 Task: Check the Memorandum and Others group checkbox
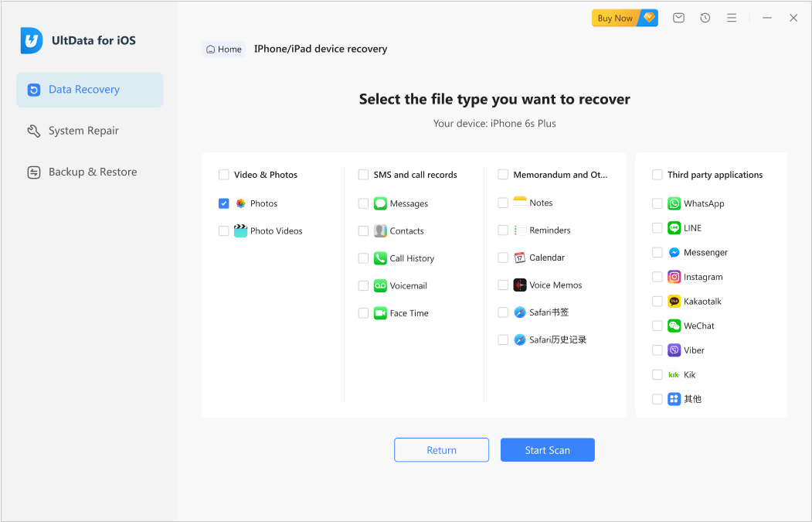503,175
